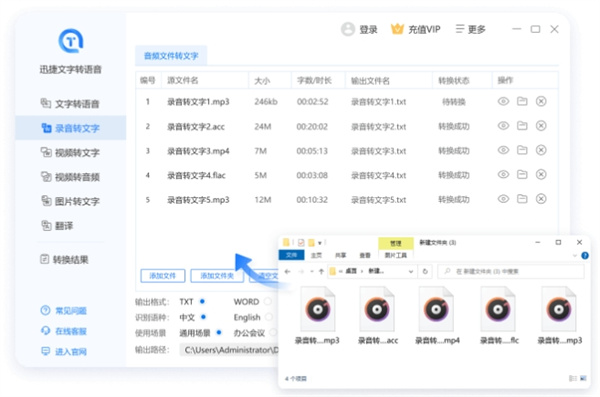Image resolution: width=600 pixels, height=397 pixels.
Task: Preview row 录音转文字2.acc with eye icon
Action: coord(503,126)
